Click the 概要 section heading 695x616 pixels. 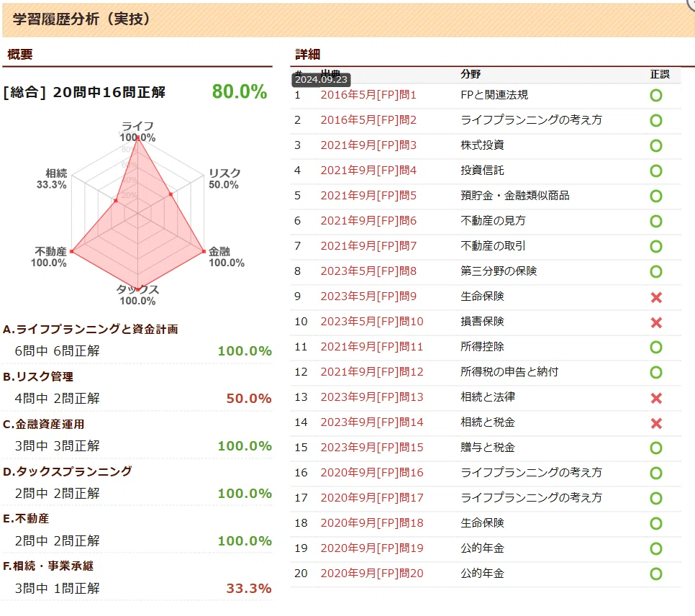(x=20, y=54)
